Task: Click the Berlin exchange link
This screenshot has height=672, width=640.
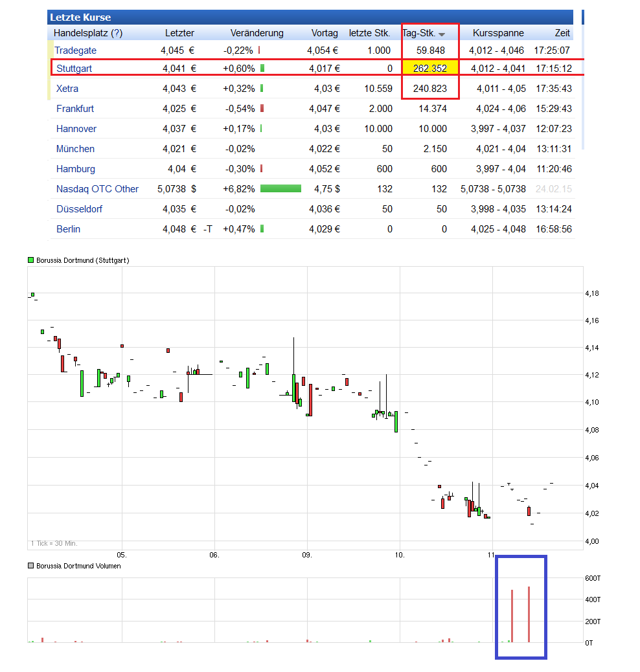Action: tap(68, 229)
